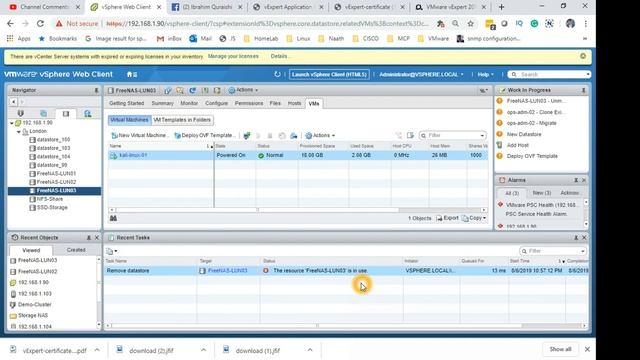Select SSD-Storage datastore in Navigator
Viewport: 640px width, 360px height.
tap(52, 208)
